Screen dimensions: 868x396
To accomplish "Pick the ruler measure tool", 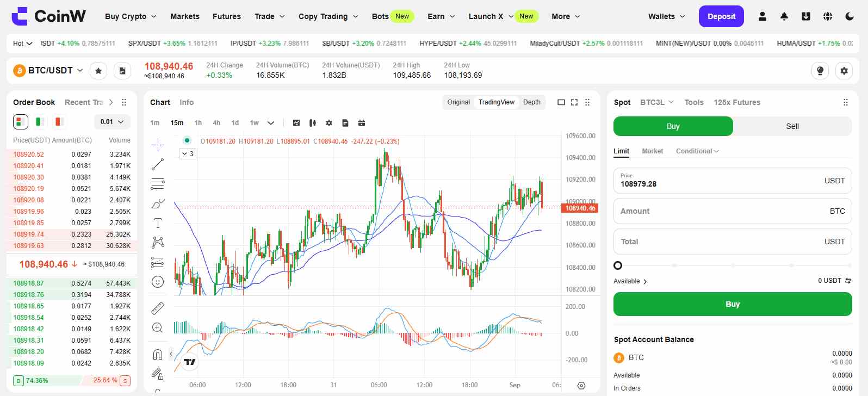I will 158,308.
